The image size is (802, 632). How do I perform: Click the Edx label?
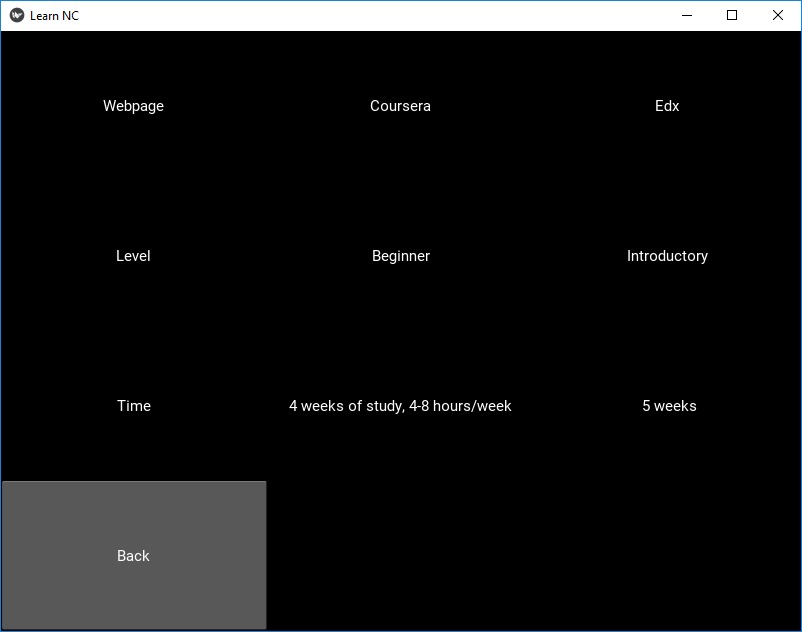(667, 106)
